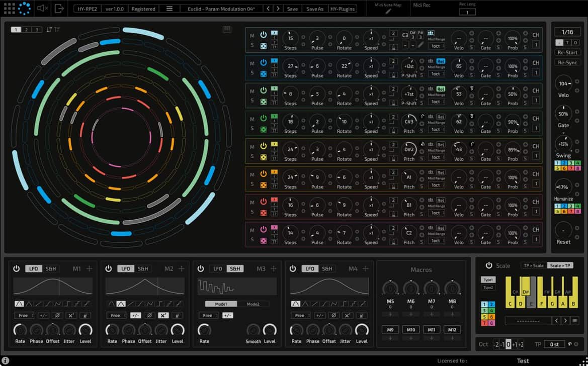The width and height of the screenshot is (588, 366).
Task: Open the Free sync dropdown in M4
Action: pyautogui.click(x=300, y=315)
